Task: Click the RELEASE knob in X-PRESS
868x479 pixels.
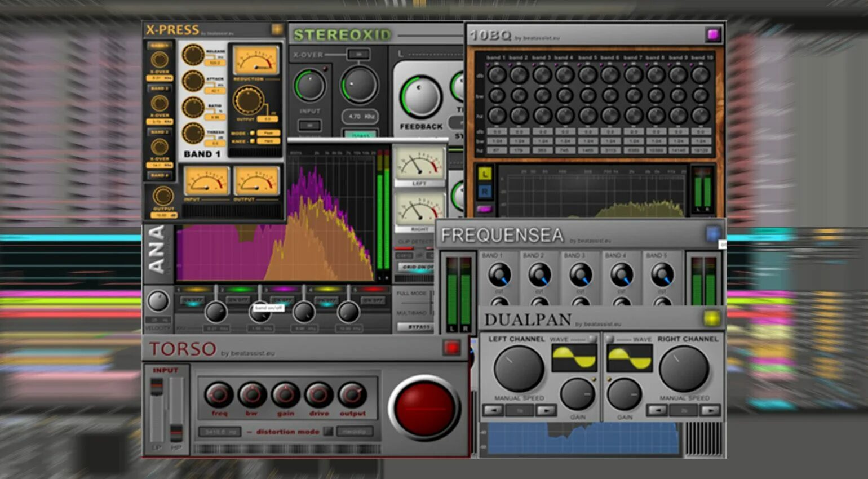Action: point(193,55)
